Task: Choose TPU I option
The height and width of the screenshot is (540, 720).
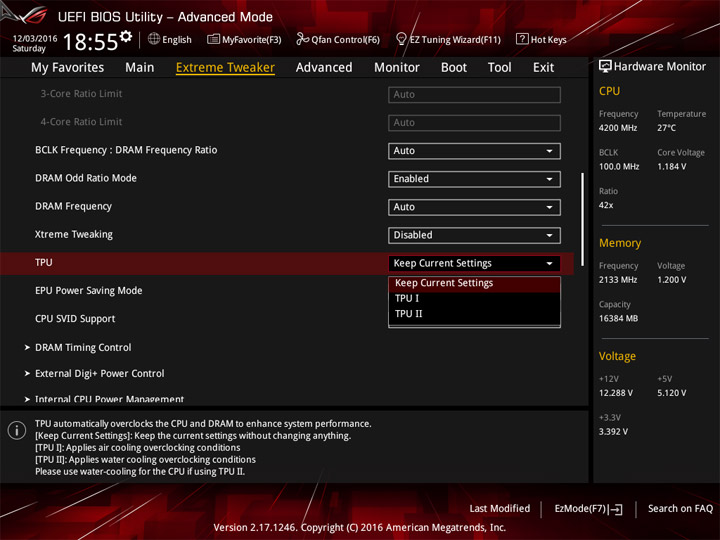Action: (474, 298)
